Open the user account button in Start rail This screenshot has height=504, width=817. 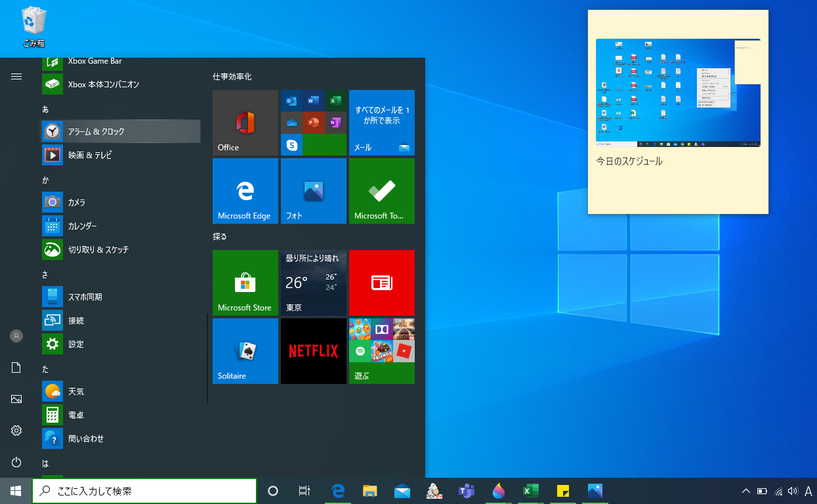(16, 336)
